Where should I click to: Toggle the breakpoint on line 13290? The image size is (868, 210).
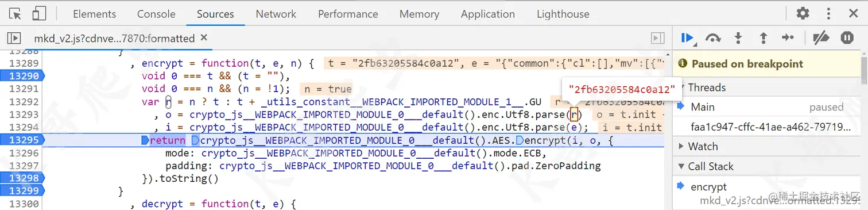pyautogui.click(x=22, y=76)
